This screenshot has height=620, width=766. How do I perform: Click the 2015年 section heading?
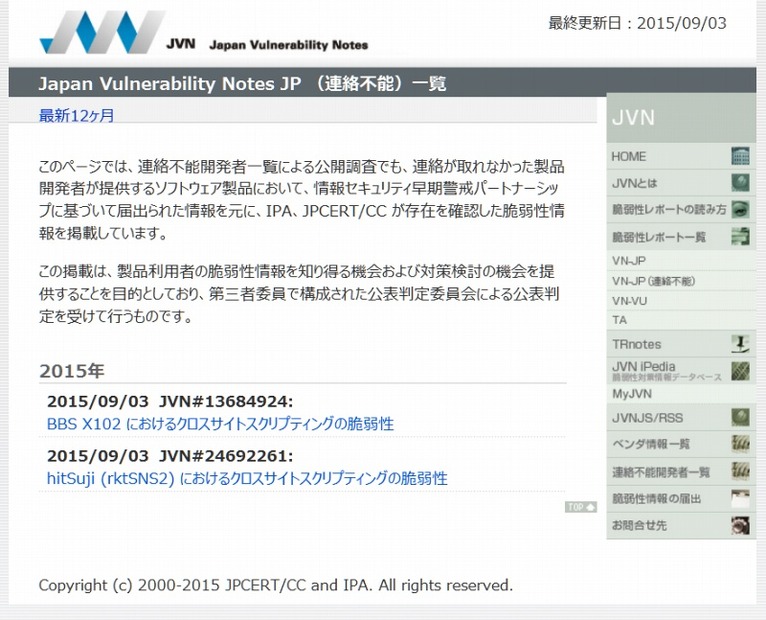pos(72,371)
